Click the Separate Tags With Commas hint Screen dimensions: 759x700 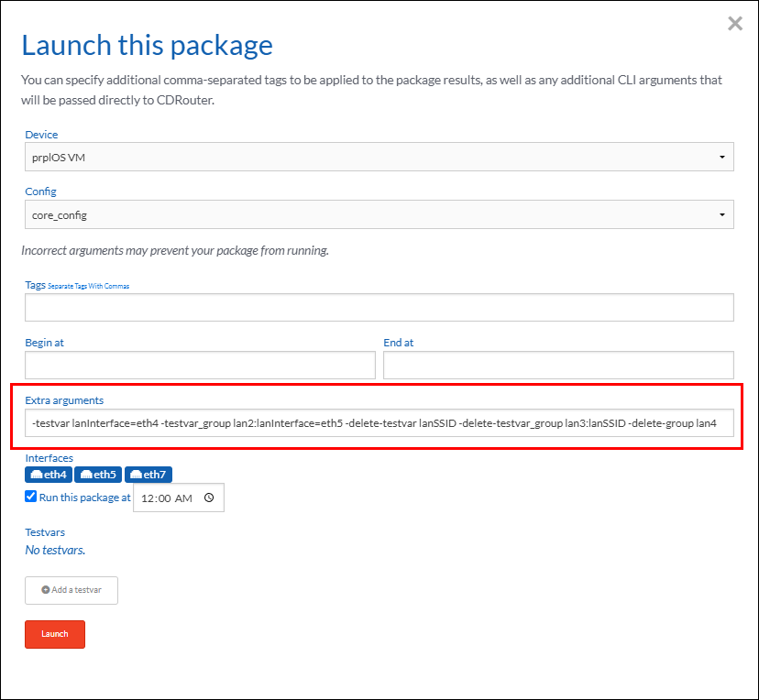coord(89,287)
